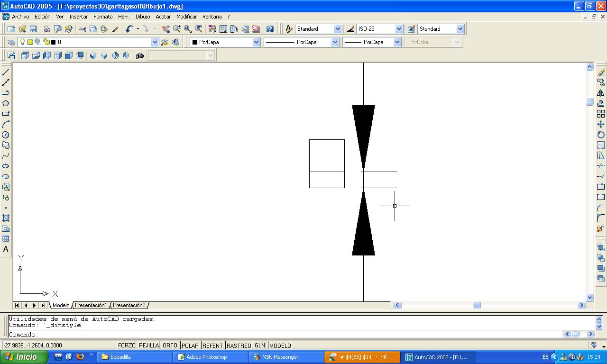Open the Acotar menu

[163, 17]
